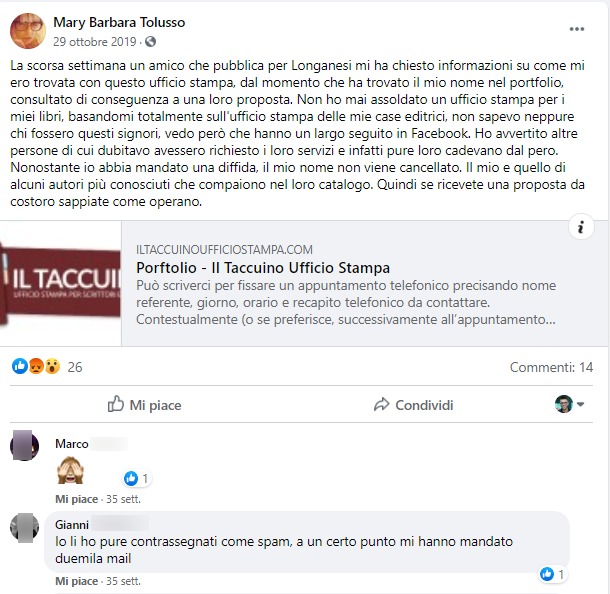Open Mary Barbara Tolusso profile name link
Viewport: 610px width, 594px height.
[x=119, y=22]
